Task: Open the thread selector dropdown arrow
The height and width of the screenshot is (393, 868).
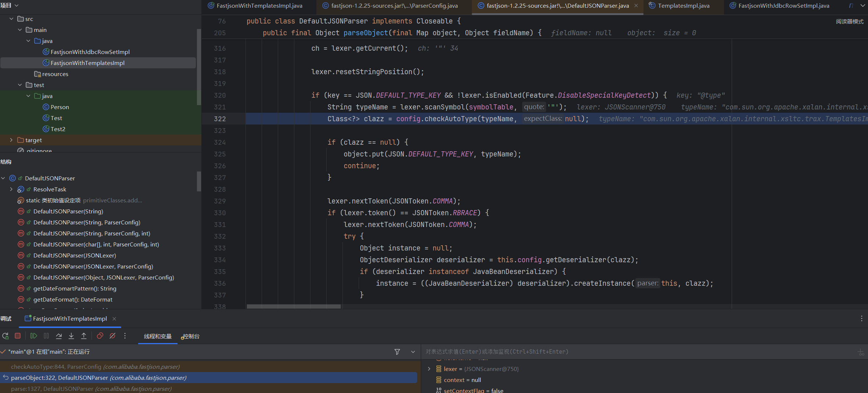Action: [413, 352]
